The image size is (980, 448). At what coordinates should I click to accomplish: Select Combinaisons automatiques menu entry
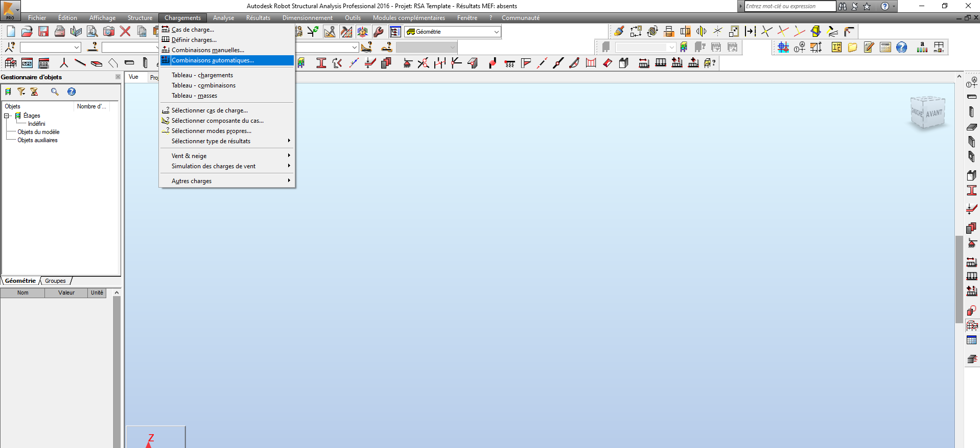click(227, 60)
